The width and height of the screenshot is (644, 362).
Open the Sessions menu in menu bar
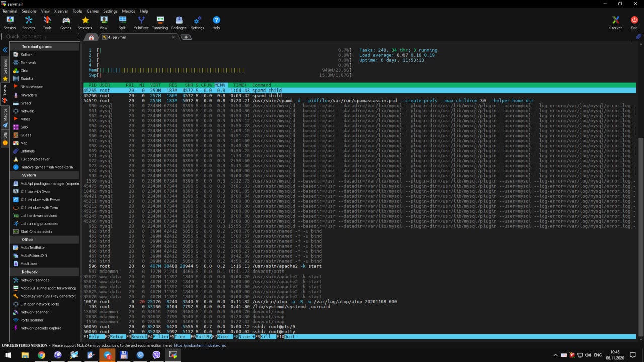pyautogui.click(x=29, y=11)
